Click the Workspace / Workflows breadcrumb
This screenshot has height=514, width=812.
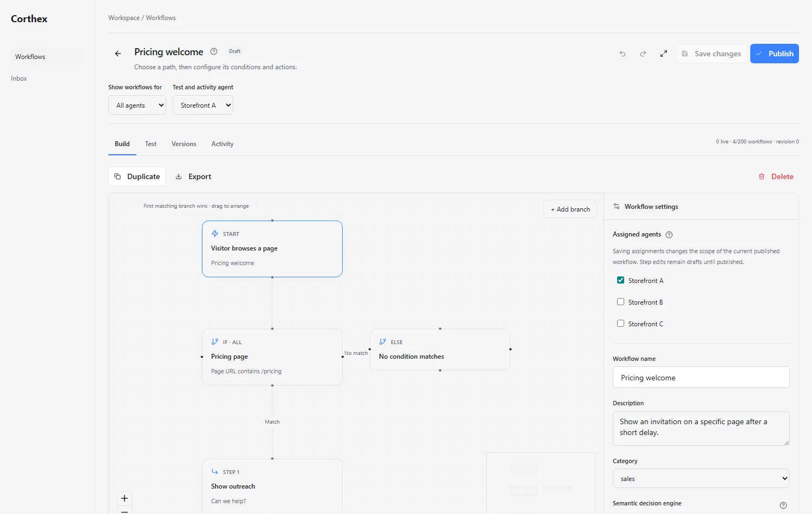142,18
